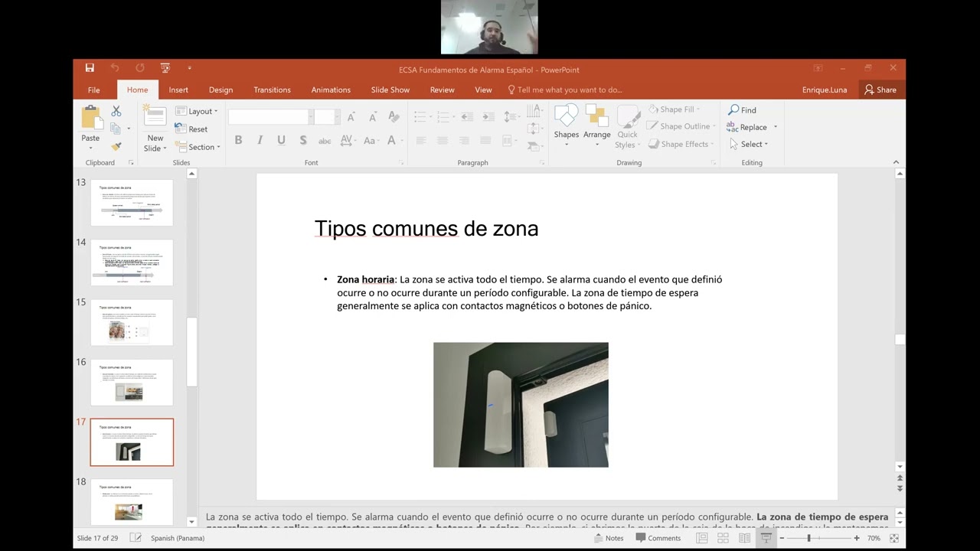Click the Clear All Formatting eraser icon
The height and width of the screenshot is (551, 980).
[394, 117]
